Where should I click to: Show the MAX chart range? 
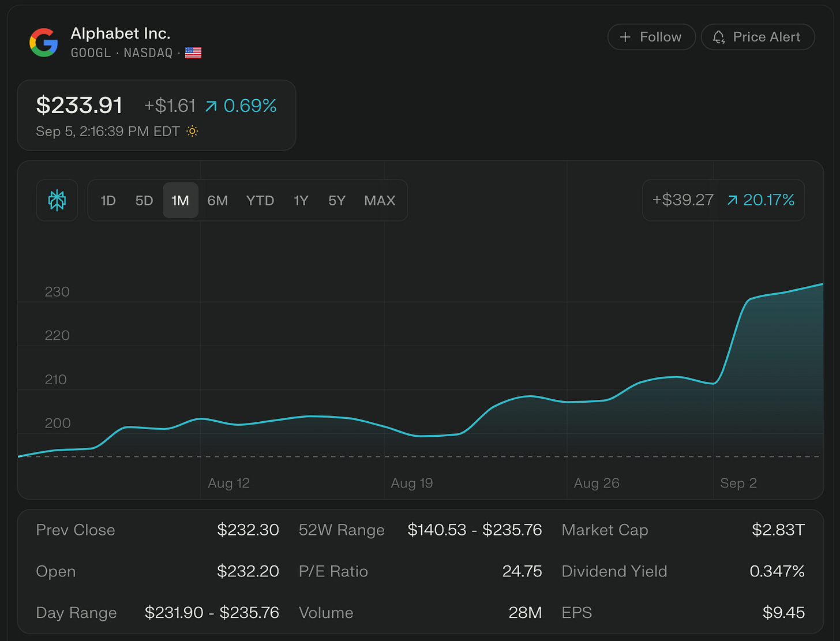tap(380, 200)
